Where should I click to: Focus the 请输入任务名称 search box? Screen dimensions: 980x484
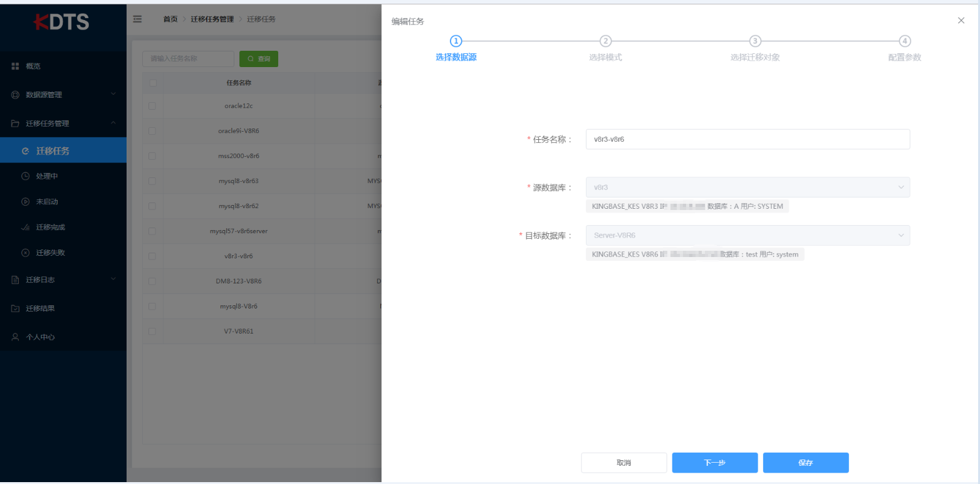[x=188, y=59]
